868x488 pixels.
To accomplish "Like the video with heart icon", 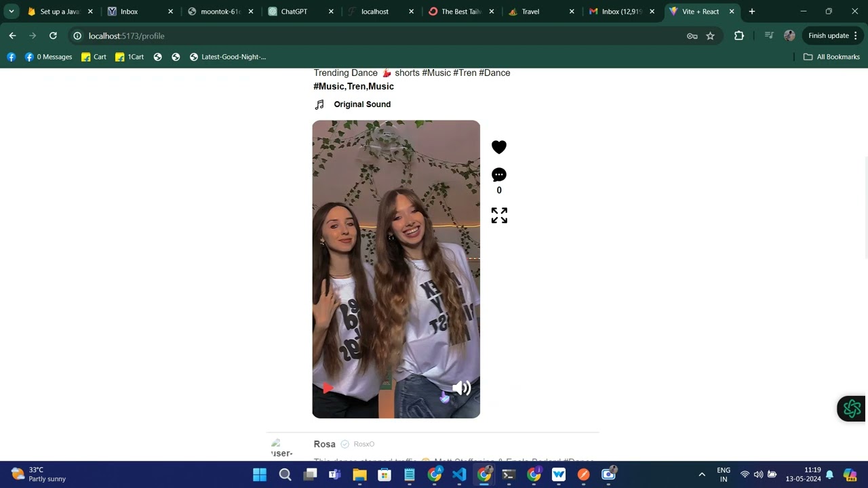I will (x=499, y=147).
